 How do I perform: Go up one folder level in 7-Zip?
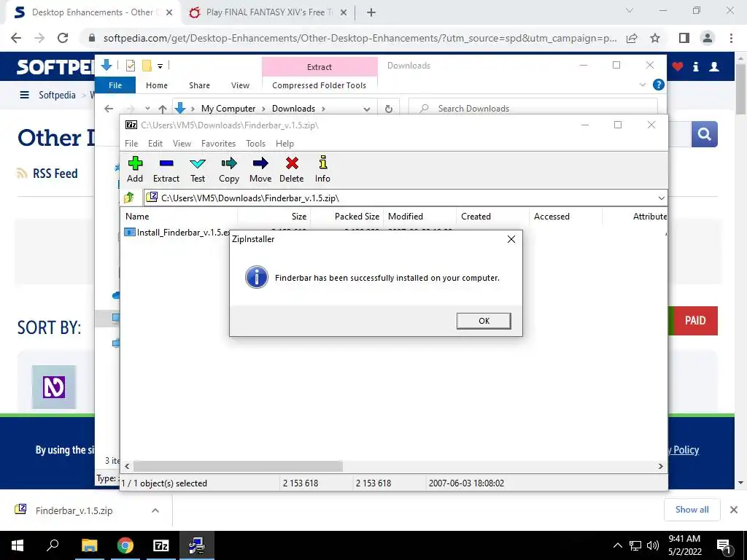[x=129, y=198]
